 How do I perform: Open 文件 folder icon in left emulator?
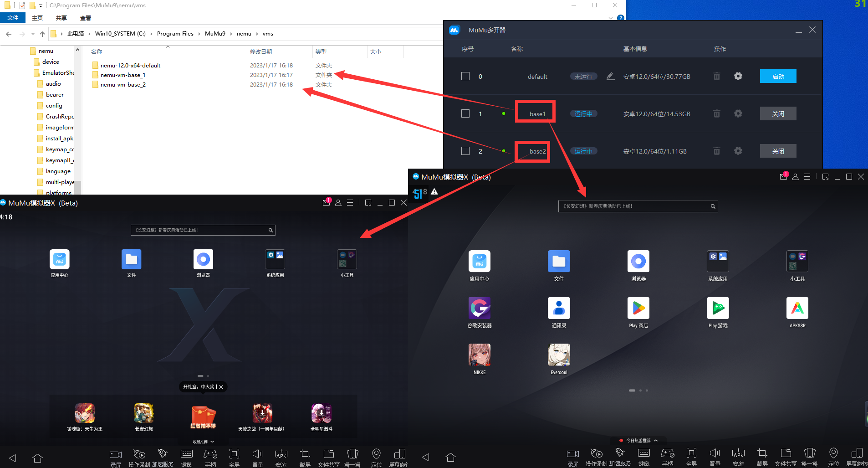pyautogui.click(x=132, y=259)
